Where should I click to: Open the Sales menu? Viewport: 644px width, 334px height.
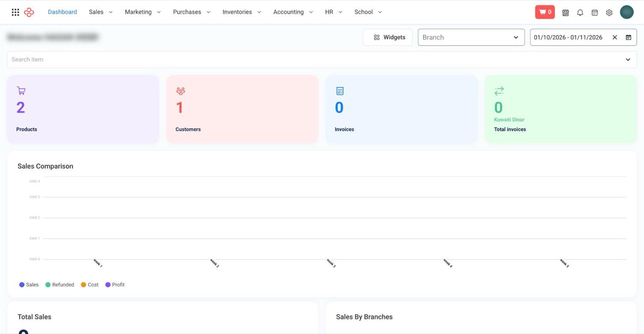(101, 12)
